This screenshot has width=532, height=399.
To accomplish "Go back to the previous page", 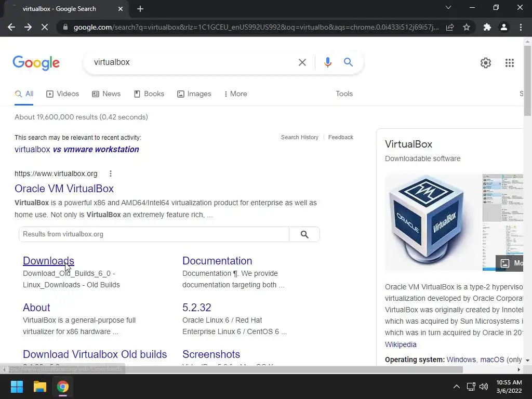I will coord(11,27).
